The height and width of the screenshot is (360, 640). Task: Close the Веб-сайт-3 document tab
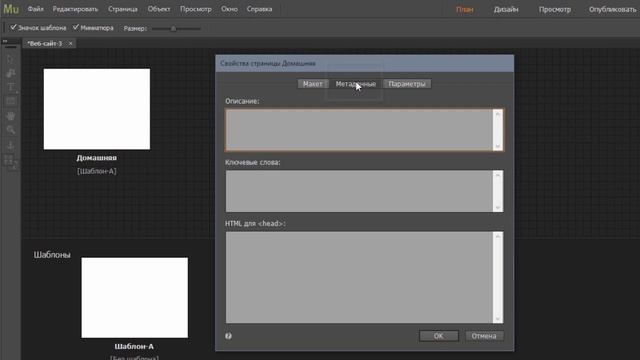[x=70, y=44]
